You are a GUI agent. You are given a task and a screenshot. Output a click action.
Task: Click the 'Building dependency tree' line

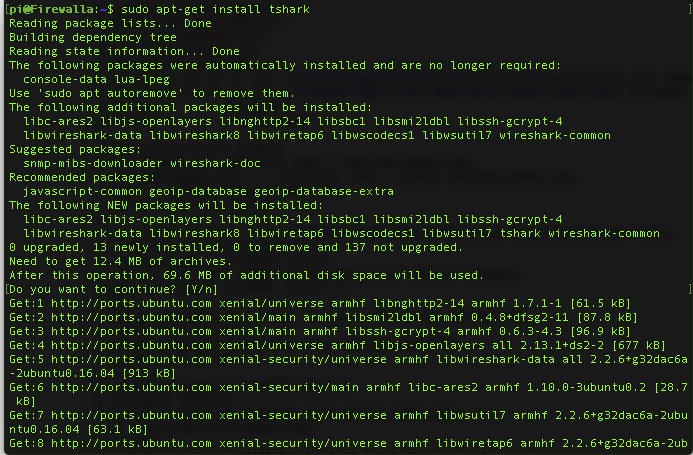tap(93, 37)
